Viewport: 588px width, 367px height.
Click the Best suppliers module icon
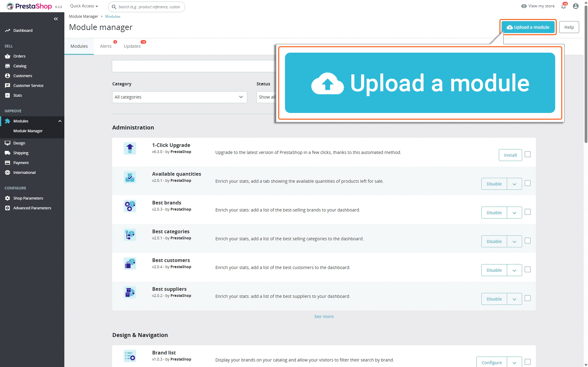point(130,292)
